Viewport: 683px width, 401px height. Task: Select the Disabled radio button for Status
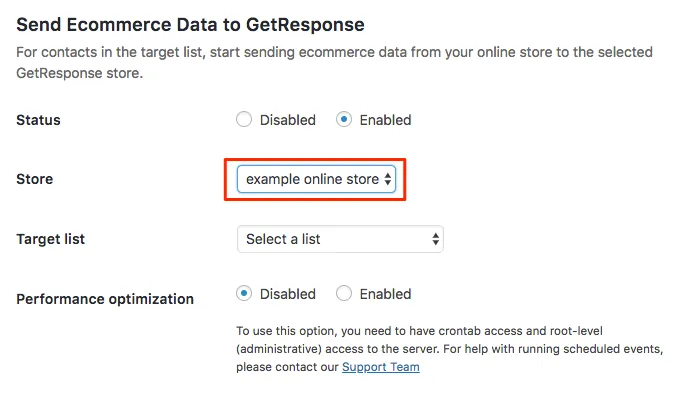coord(244,119)
